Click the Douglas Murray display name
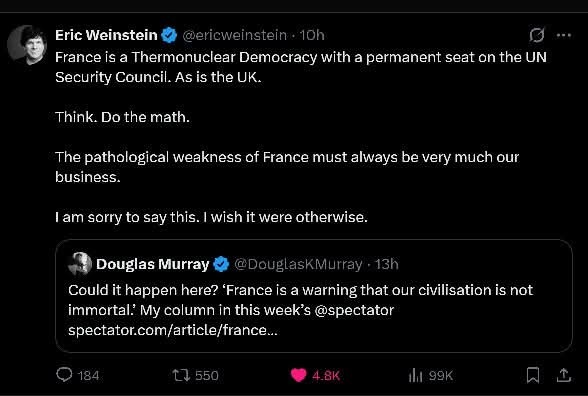 pos(153,264)
